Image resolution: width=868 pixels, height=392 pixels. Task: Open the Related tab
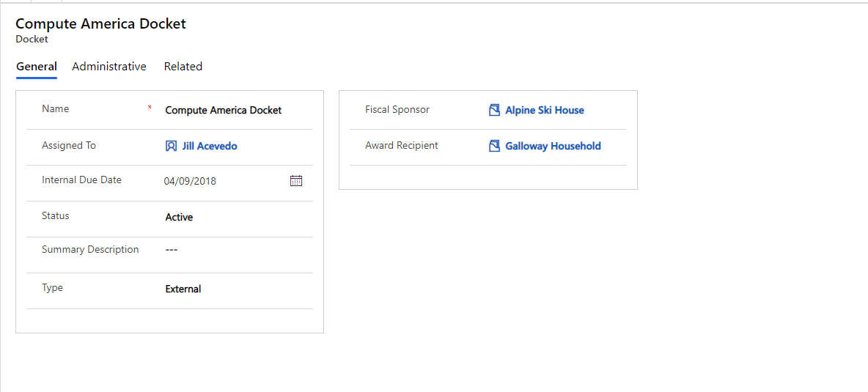pos(183,67)
